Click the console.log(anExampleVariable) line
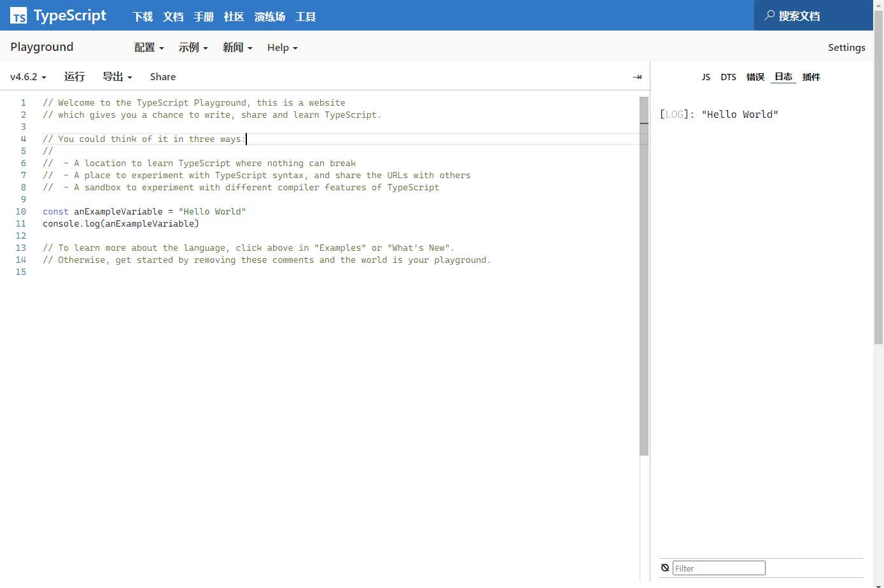Viewport: 884px width, 588px height. click(121, 224)
